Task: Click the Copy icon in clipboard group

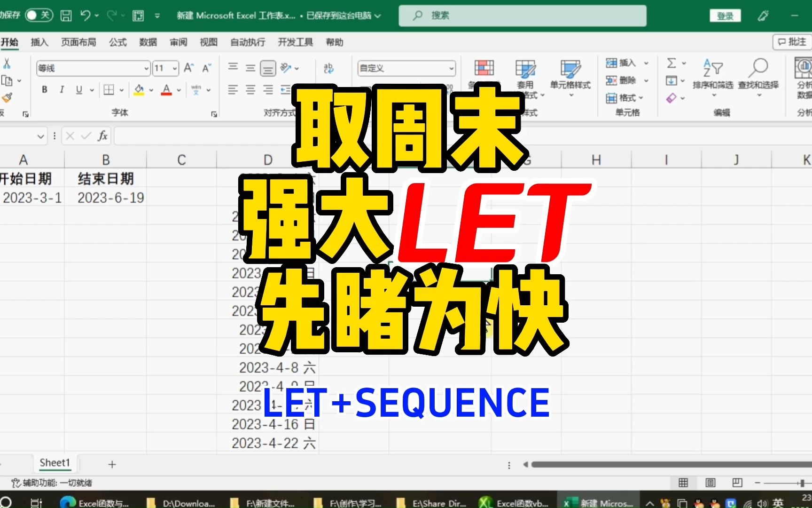Action: pyautogui.click(x=7, y=81)
